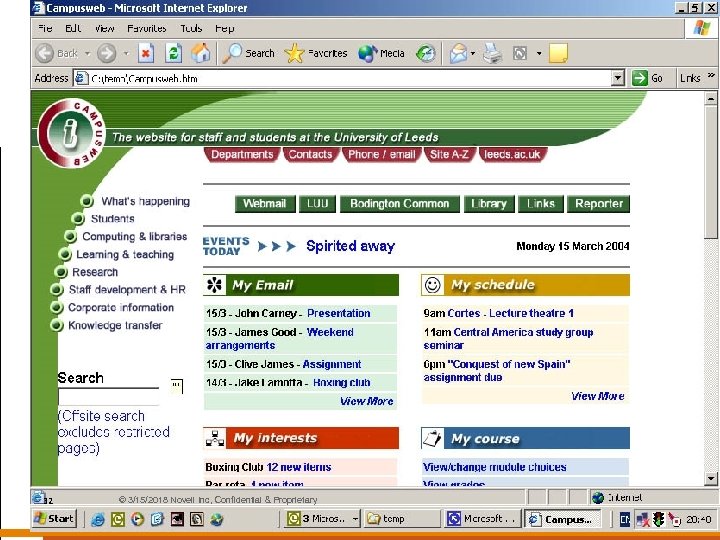Click the Webmail green button
The height and width of the screenshot is (540, 720).
(x=265, y=204)
